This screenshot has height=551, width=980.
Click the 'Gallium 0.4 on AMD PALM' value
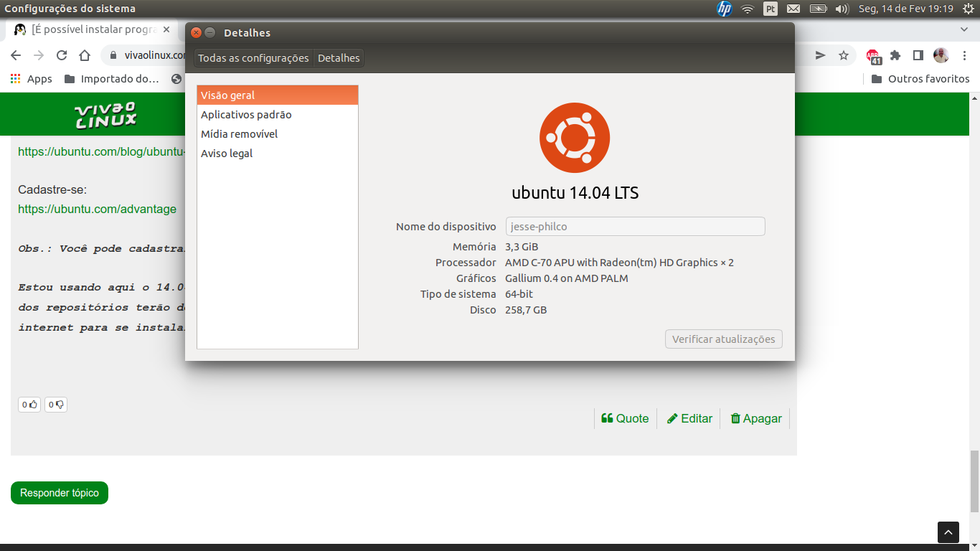pyautogui.click(x=567, y=278)
